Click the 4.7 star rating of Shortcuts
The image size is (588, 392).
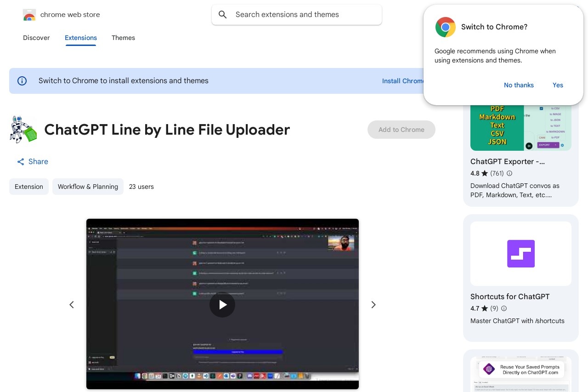(x=479, y=308)
